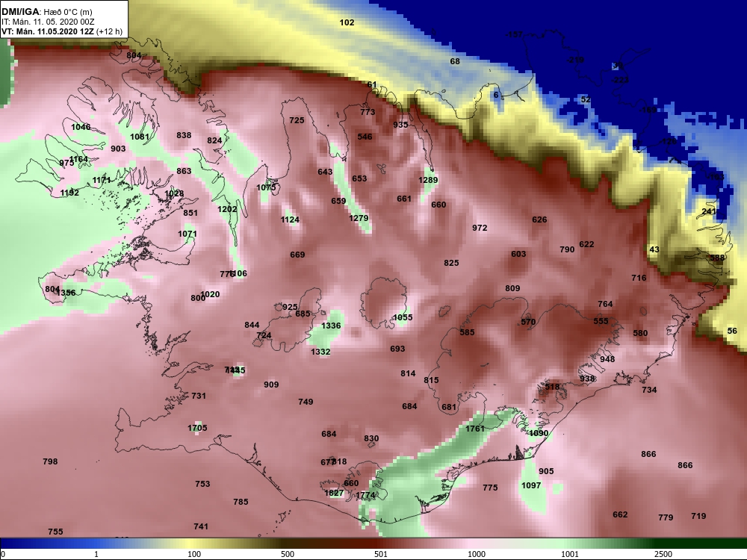
Task: Select the value 909
Action: tap(271, 385)
